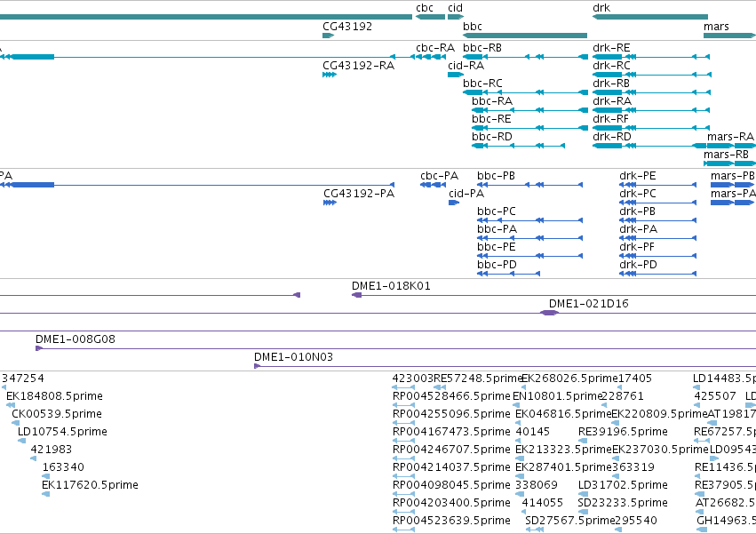Screen dimensions: 756x534
Task: Click the mars gene label
Action: [716, 26]
